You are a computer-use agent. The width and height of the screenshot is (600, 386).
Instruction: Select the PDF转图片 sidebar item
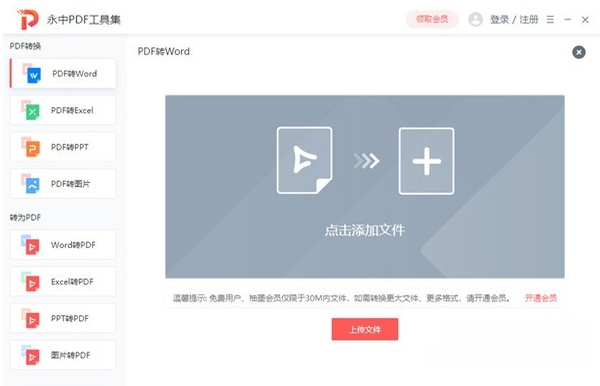click(63, 184)
